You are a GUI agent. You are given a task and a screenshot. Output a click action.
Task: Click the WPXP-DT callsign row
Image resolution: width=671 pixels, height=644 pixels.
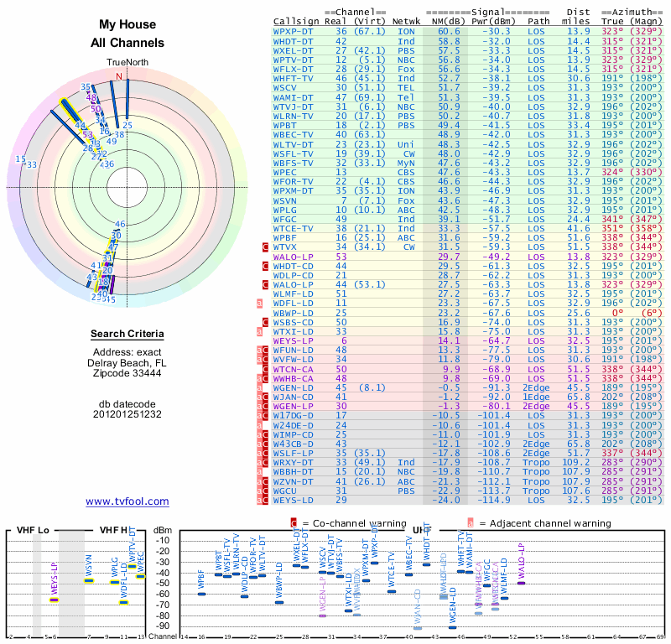coord(293,32)
